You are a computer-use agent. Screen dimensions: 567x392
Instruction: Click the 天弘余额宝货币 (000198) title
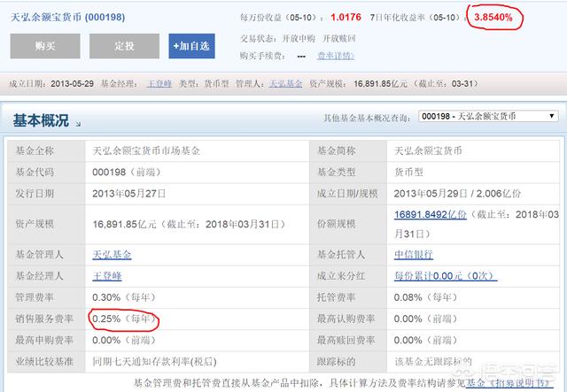pos(67,17)
